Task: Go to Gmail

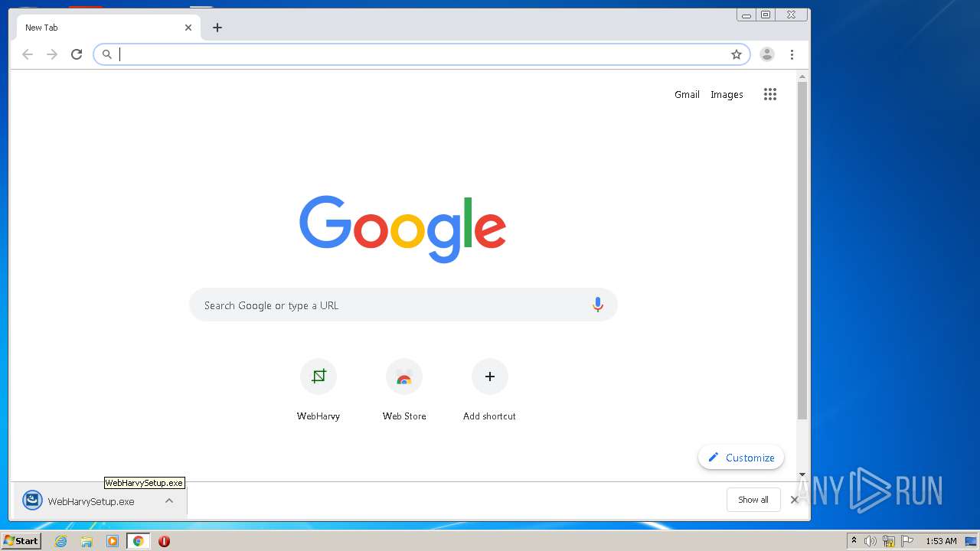Action: coord(687,94)
